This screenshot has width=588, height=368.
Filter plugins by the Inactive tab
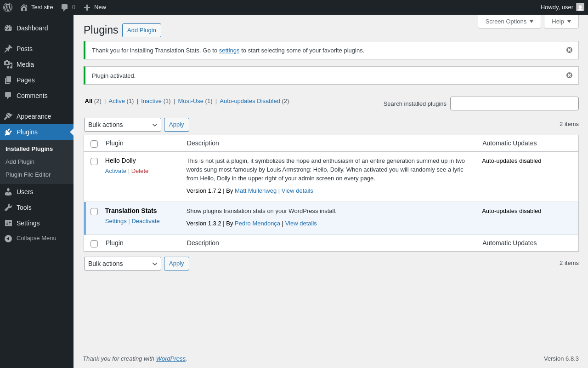(151, 101)
